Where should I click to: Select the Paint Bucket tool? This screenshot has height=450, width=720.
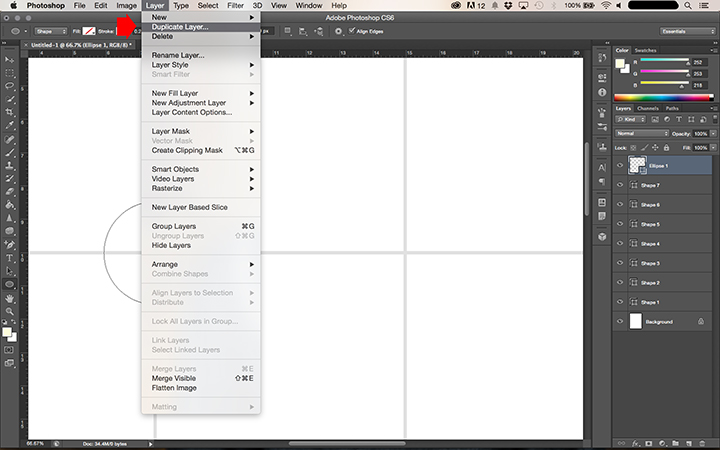click(9, 205)
